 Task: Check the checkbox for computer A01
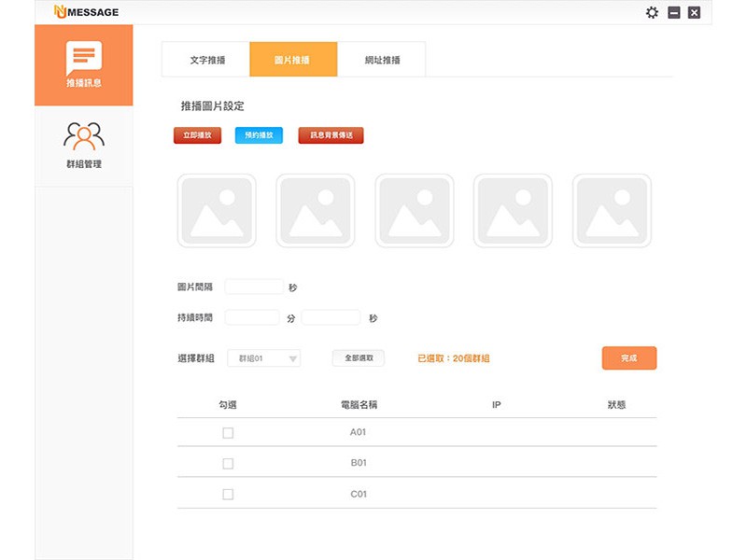coord(228,433)
